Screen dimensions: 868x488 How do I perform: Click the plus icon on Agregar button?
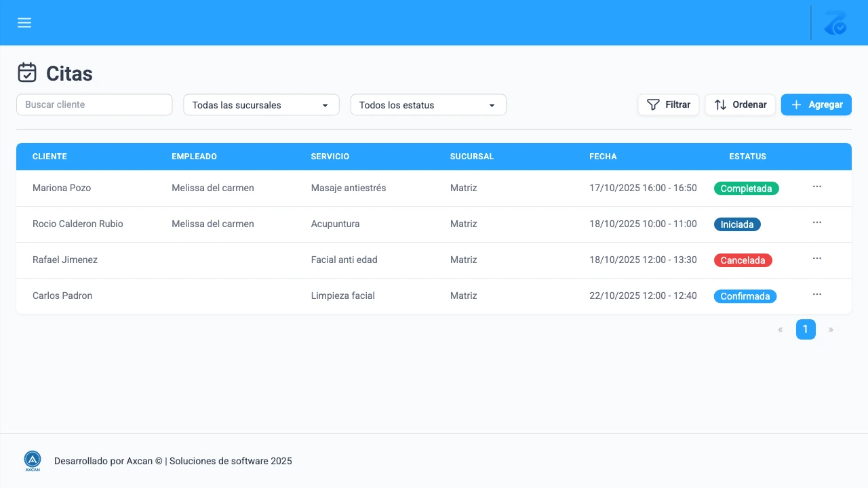796,104
